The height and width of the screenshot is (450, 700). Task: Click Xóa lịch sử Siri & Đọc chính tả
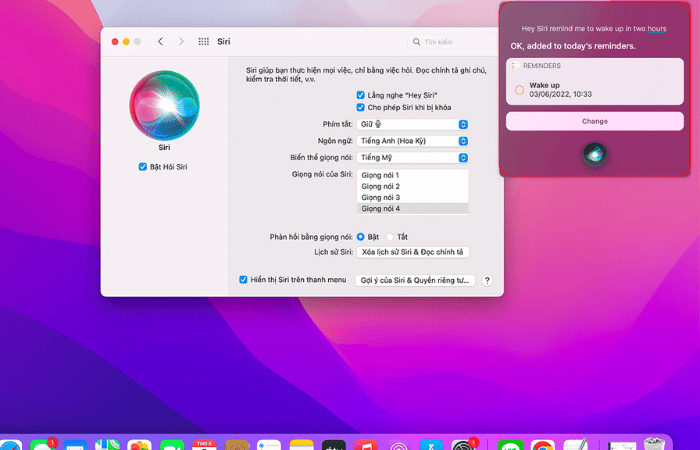412,252
